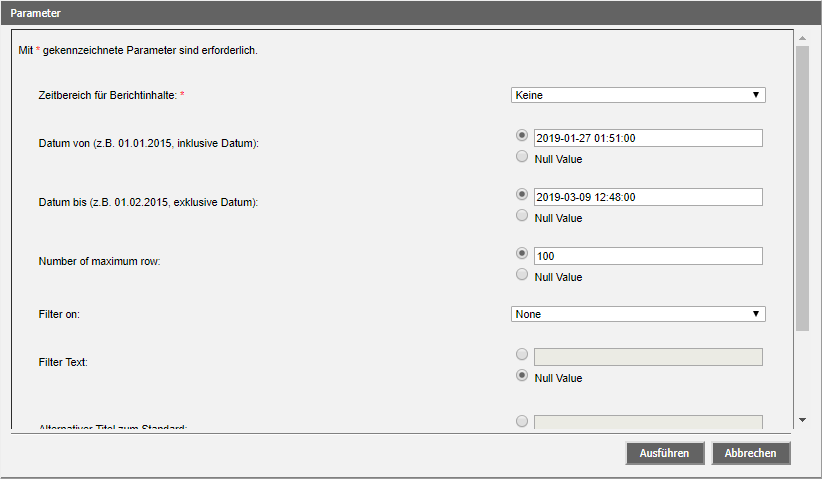Open the Zeitbereich für Berichtinhalte dropdown

coord(637,95)
